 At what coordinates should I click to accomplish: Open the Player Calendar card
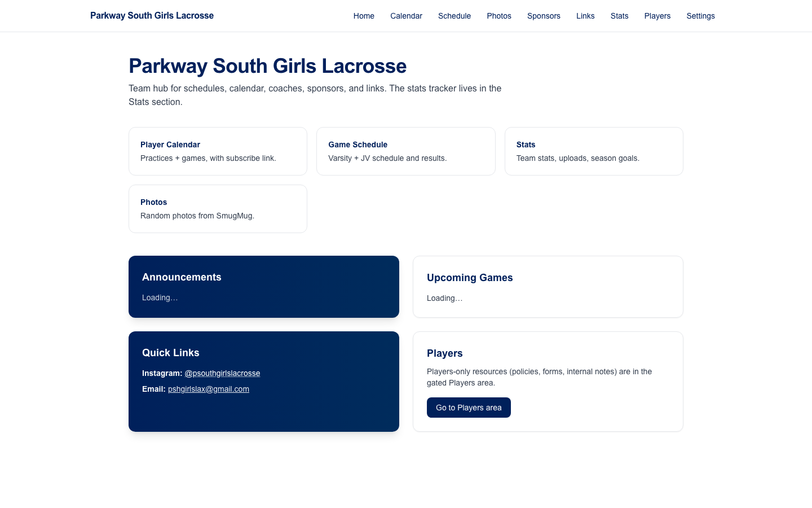(218, 151)
